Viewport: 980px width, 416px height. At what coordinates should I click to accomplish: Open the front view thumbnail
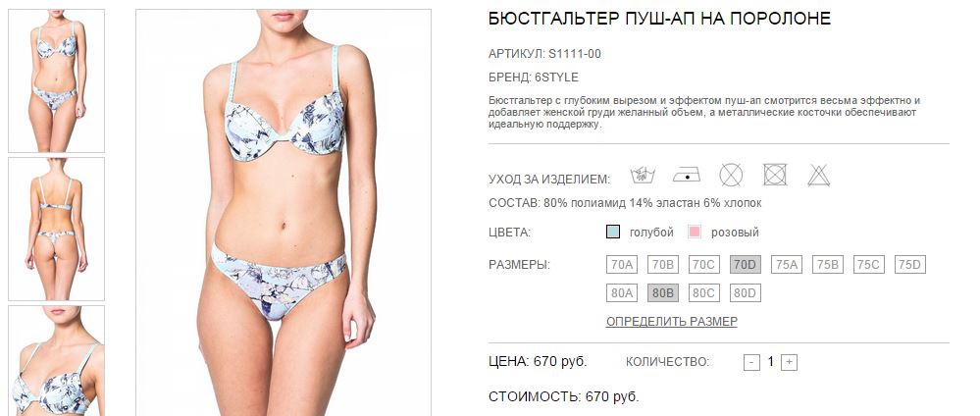[x=56, y=80]
